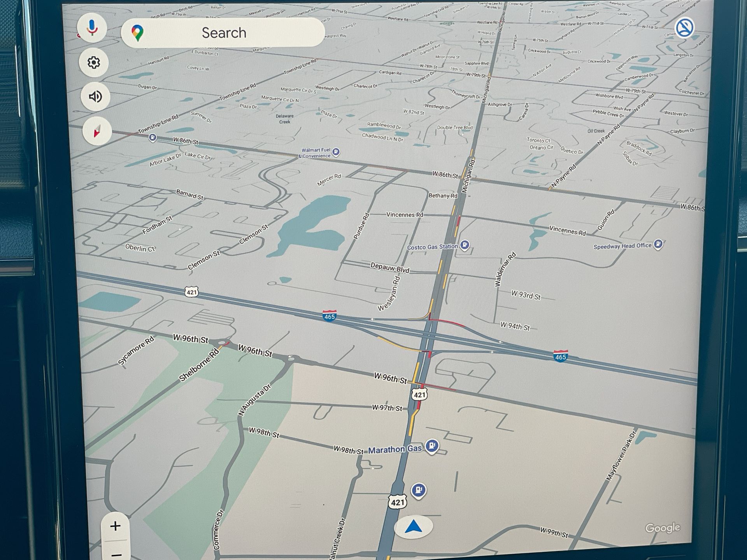Click the Marathon Gas text label
The height and width of the screenshot is (560, 747).
tap(395, 450)
